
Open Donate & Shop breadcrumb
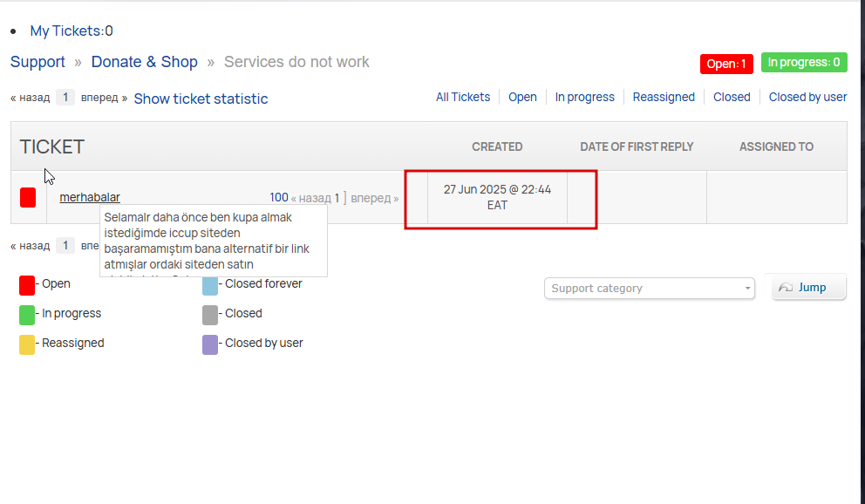pyautogui.click(x=144, y=62)
